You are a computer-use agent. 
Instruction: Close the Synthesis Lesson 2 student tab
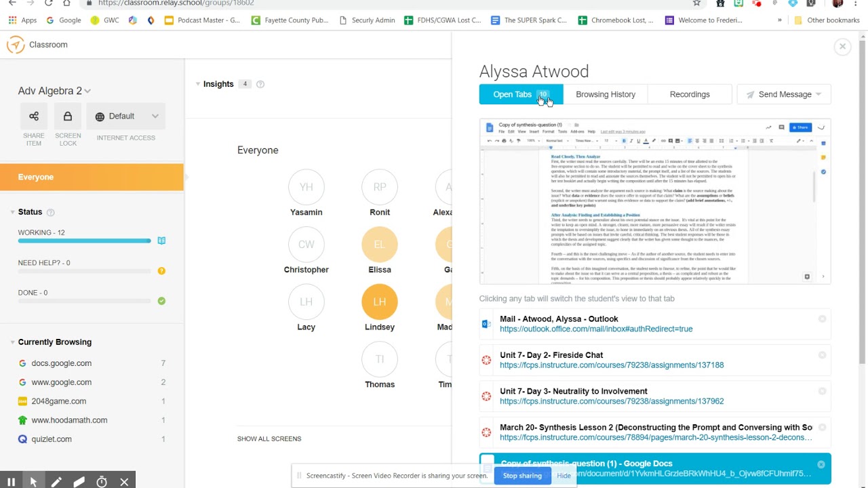click(x=822, y=427)
